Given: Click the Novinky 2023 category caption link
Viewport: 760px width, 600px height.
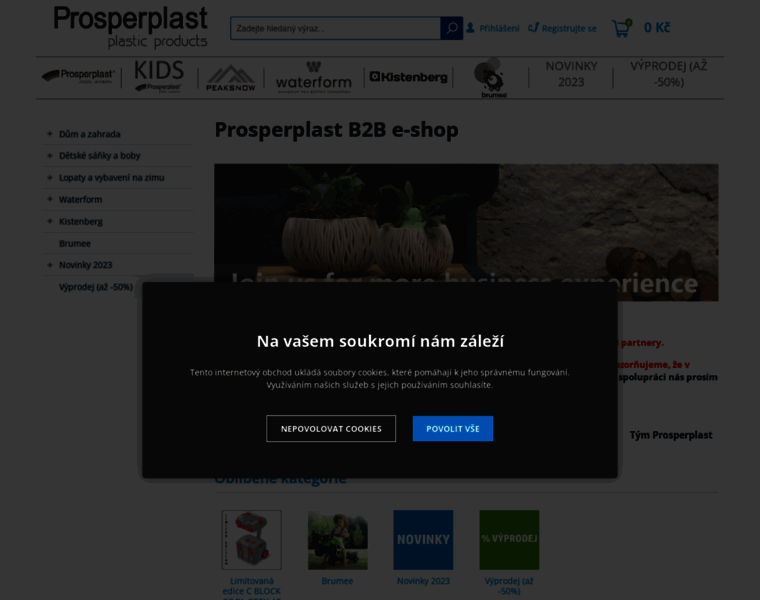Looking at the screenshot, I should coord(423,581).
